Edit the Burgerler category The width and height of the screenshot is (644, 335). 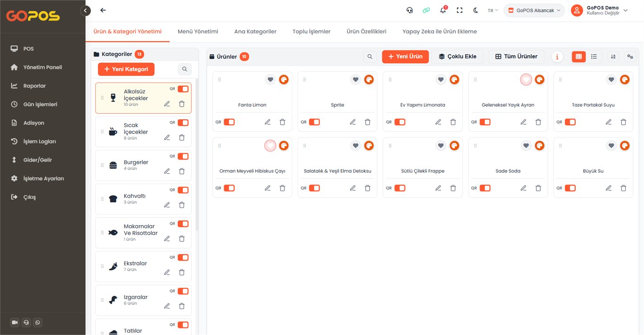pos(167,171)
